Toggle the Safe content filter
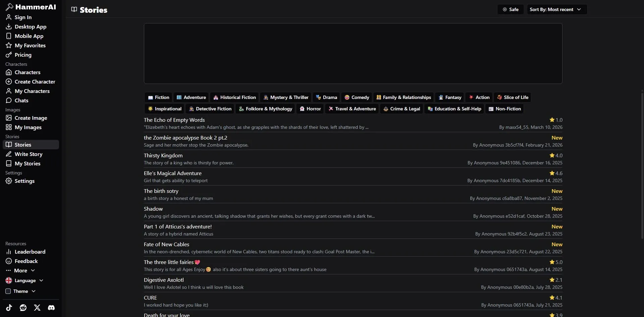Image resolution: width=644 pixels, height=317 pixels. click(x=511, y=9)
